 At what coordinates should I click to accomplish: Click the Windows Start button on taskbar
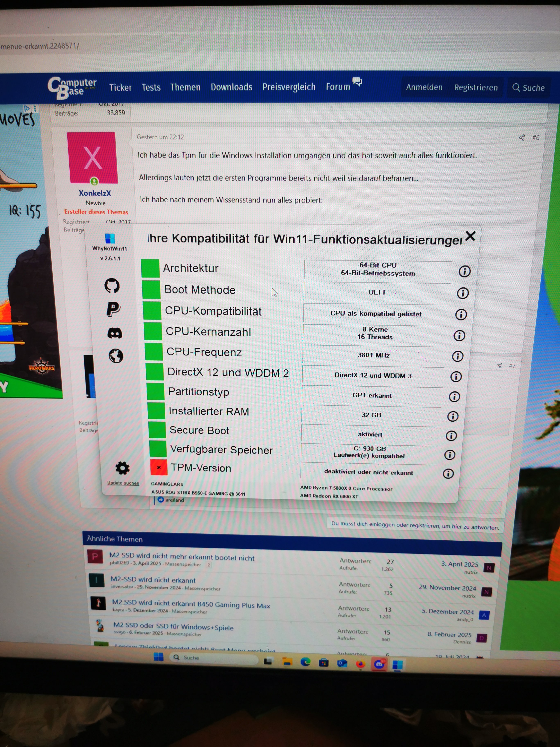coord(158,657)
